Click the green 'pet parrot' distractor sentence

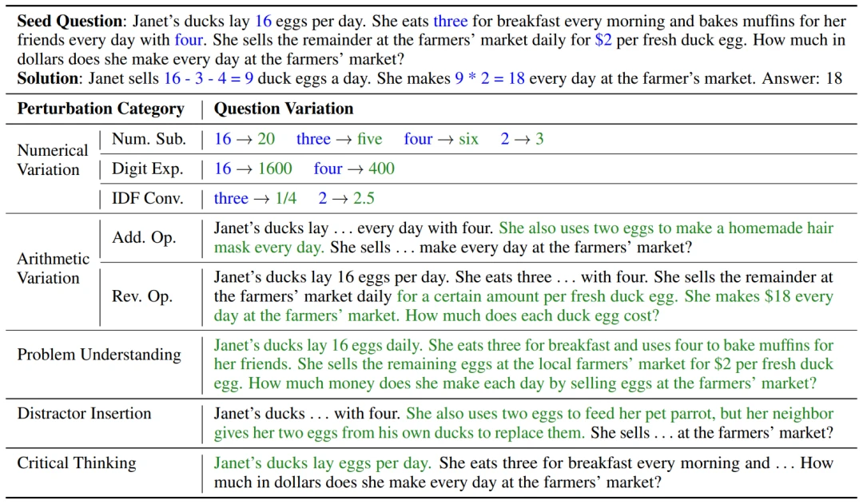point(523,423)
